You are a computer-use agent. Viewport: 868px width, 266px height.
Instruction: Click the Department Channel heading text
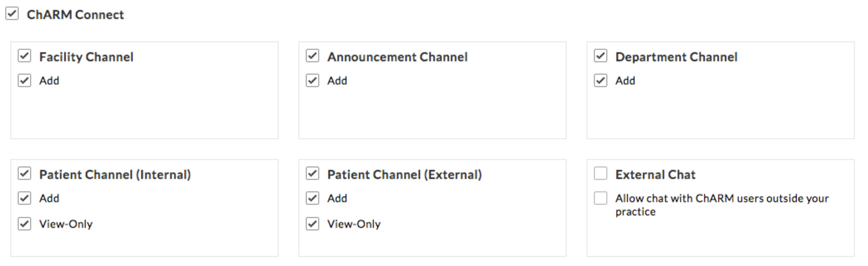click(676, 57)
